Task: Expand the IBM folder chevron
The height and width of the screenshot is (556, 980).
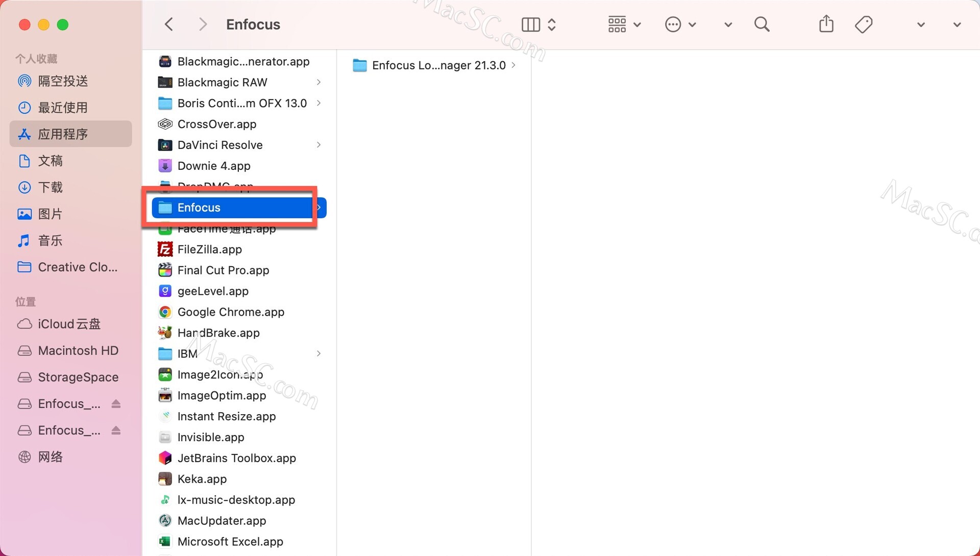Action: point(318,353)
